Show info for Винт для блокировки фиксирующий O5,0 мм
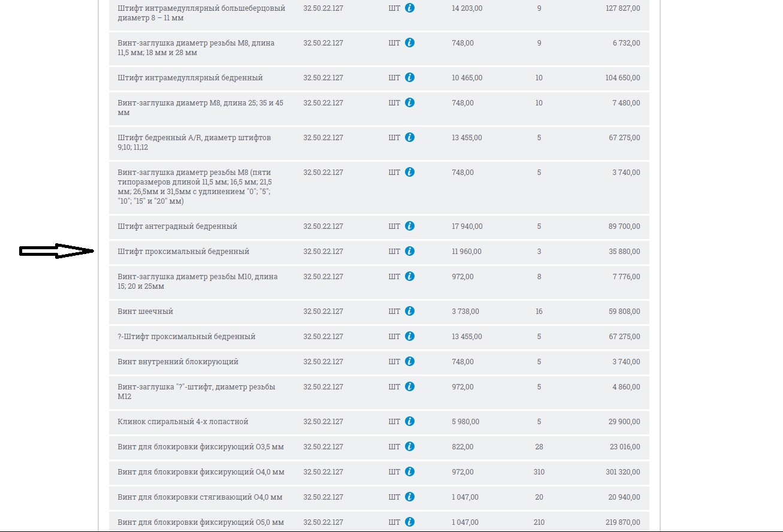This screenshot has height=532, width=783. pos(410,522)
